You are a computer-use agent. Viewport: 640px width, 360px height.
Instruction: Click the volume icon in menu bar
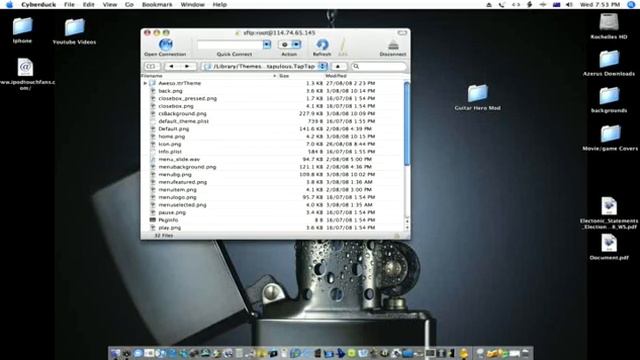pos(569,4)
